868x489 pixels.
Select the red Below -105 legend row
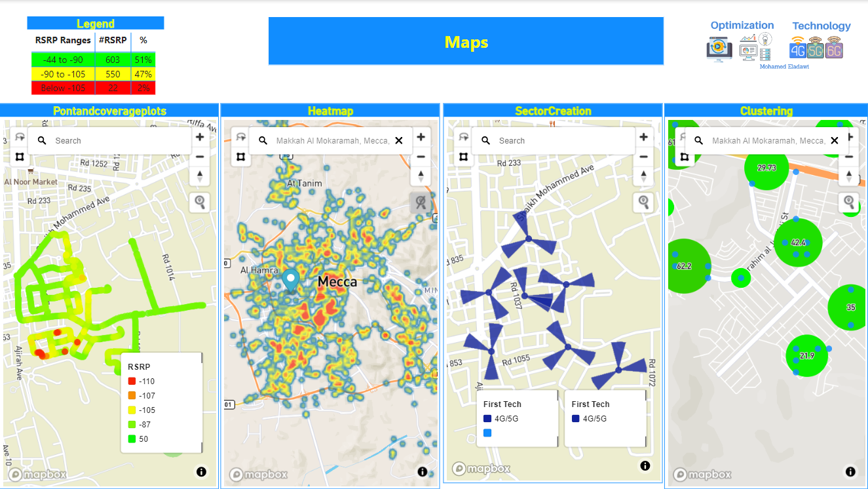click(93, 88)
